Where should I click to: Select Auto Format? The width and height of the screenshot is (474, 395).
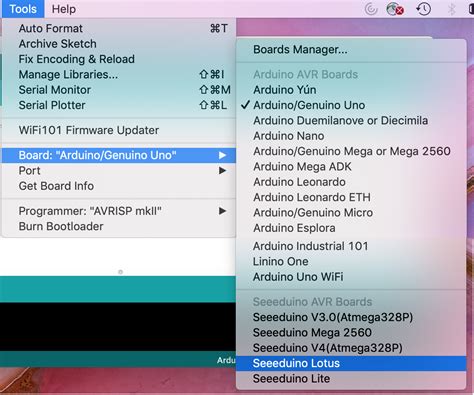click(x=119, y=28)
